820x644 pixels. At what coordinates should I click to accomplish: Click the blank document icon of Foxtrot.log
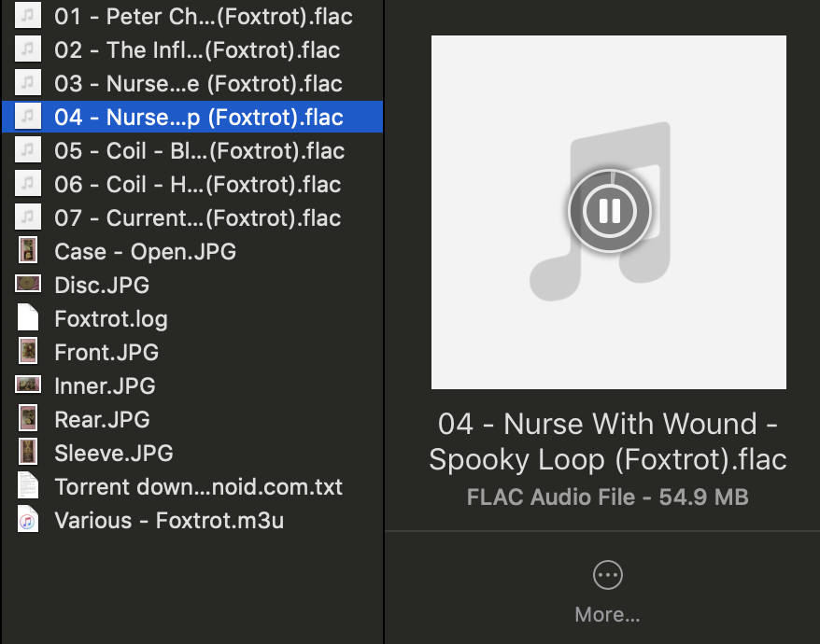pyautogui.click(x=28, y=316)
